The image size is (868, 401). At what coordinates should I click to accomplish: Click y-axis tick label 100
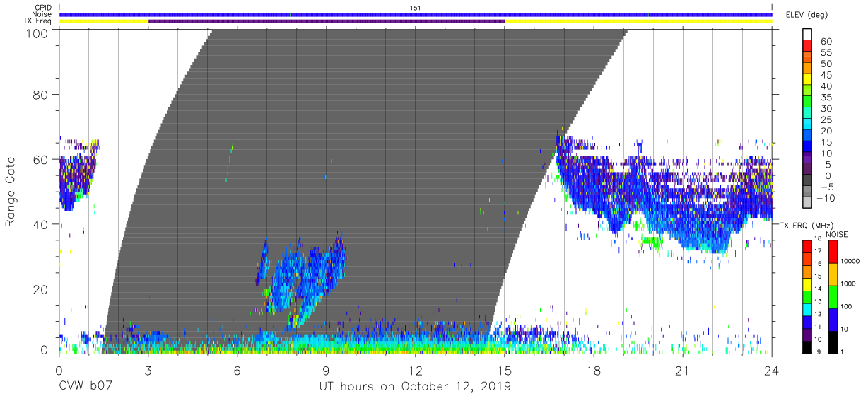[37, 33]
